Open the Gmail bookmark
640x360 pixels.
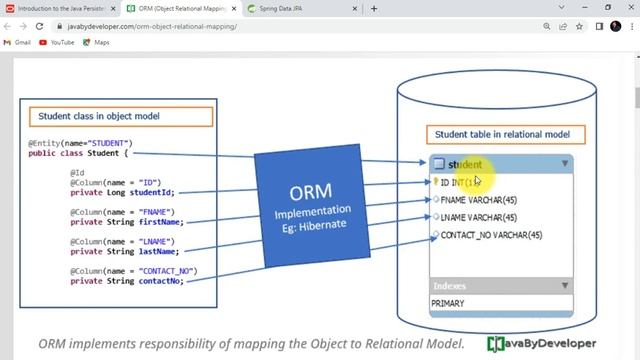click(17, 42)
